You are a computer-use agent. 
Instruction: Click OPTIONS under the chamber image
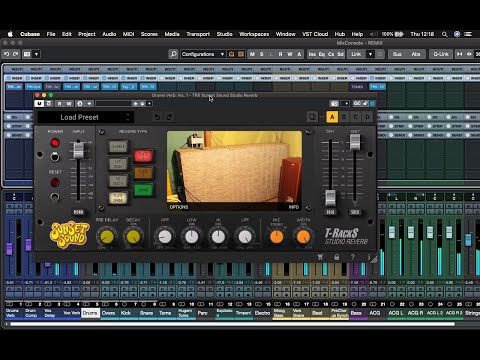click(179, 207)
